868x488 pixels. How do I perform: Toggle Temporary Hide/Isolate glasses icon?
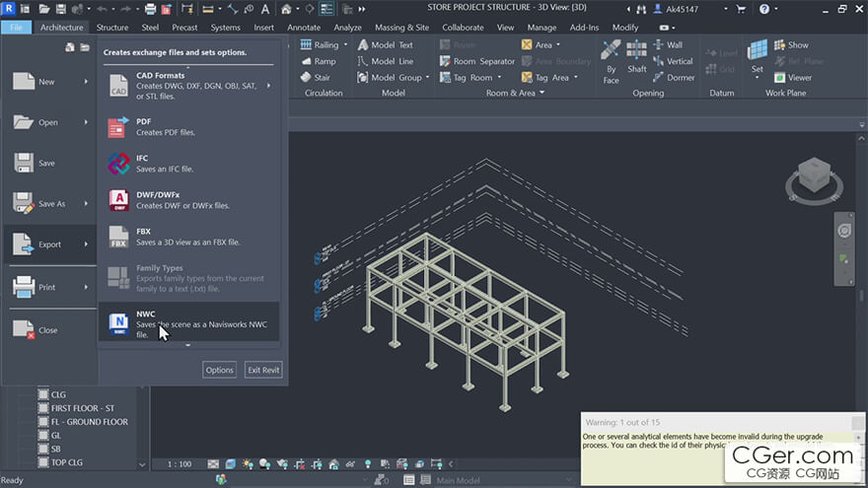click(350, 464)
